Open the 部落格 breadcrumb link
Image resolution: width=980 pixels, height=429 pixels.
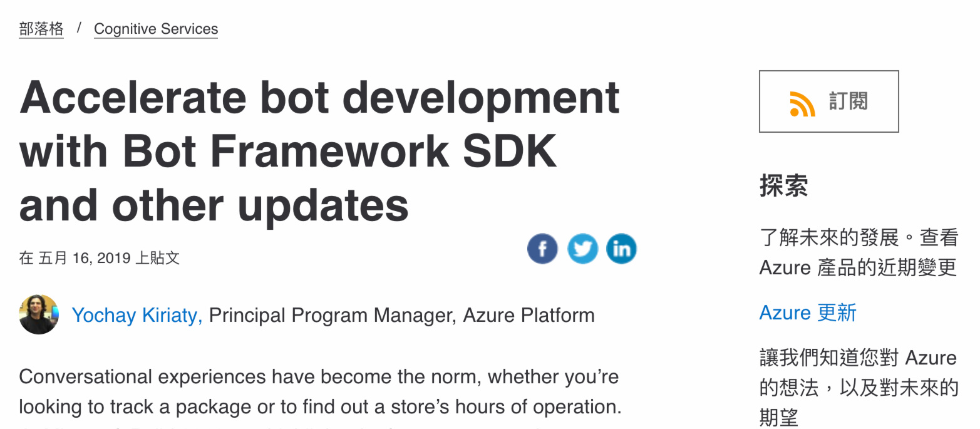pyautogui.click(x=41, y=29)
